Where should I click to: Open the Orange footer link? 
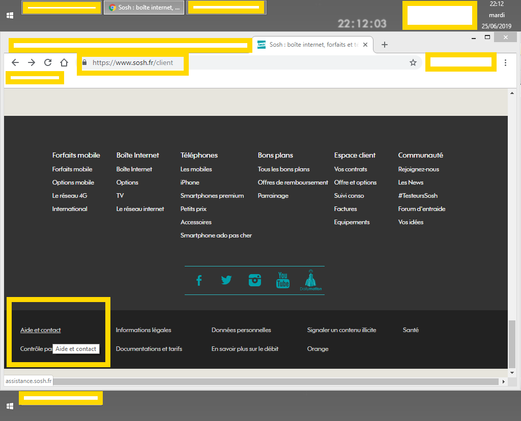[318, 349]
